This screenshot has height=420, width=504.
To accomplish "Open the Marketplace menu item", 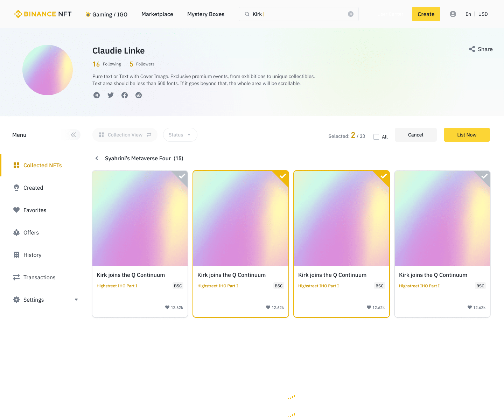I will [x=157, y=14].
